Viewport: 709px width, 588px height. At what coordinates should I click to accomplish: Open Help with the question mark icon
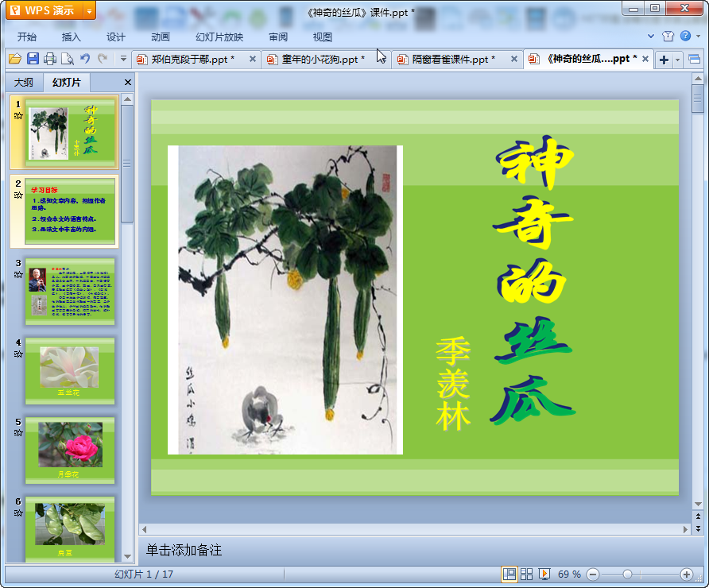[x=685, y=36]
